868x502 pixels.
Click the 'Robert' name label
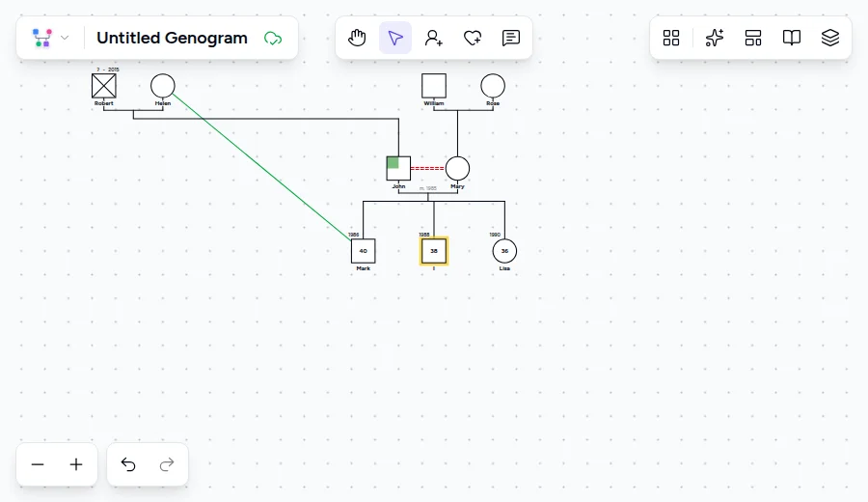pos(104,103)
